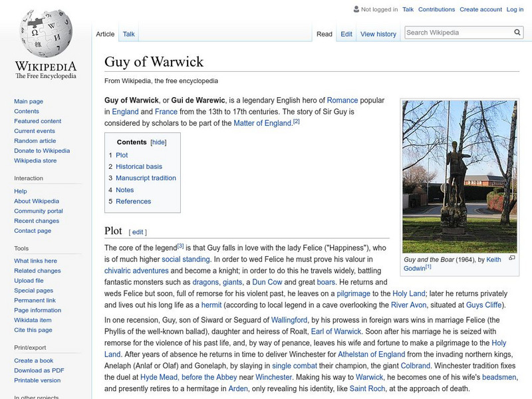Go to Main page in sidebar
Image resolution: width=532 pixels, height=399 pixels.
click(29, 102)
